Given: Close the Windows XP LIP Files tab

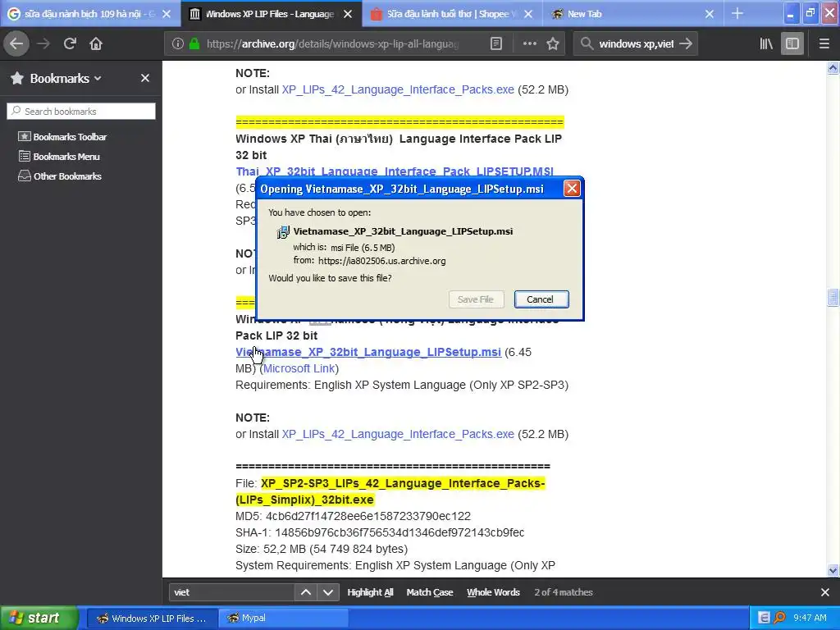Looking at the screenshot, I should [x=348, y=14].
